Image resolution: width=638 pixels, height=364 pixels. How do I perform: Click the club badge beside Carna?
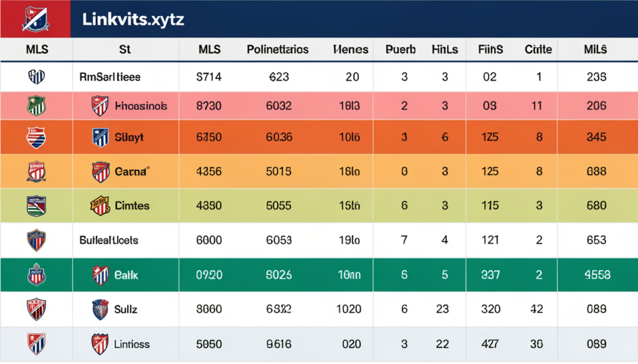click(x=101, y=172)
